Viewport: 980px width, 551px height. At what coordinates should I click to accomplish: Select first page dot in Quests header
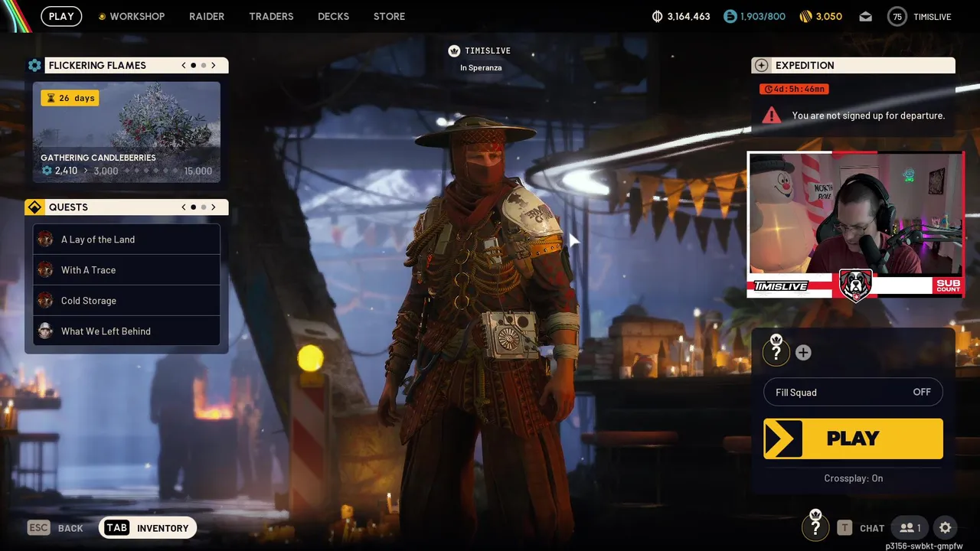pyautogui.click(x=193, y=207)
